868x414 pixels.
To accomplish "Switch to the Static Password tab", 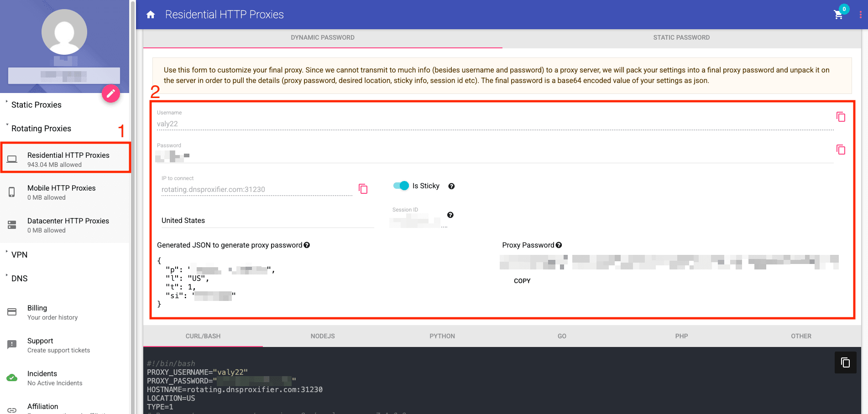I will 681,38.
